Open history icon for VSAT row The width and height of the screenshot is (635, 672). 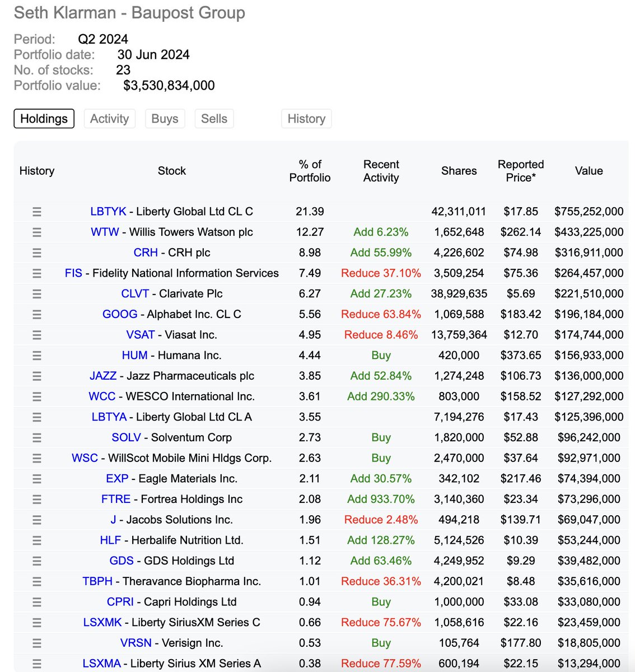(x=37, y=335)
